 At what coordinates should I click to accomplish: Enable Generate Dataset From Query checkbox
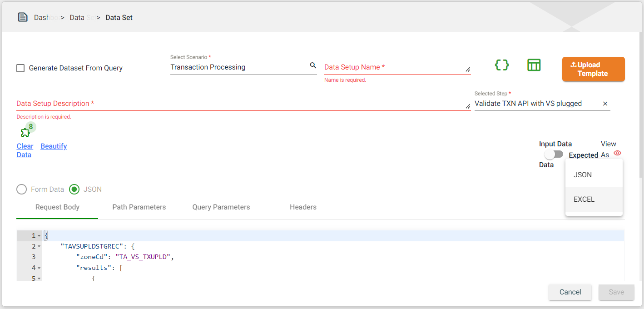pyautogui.click(x=20, y=68)
